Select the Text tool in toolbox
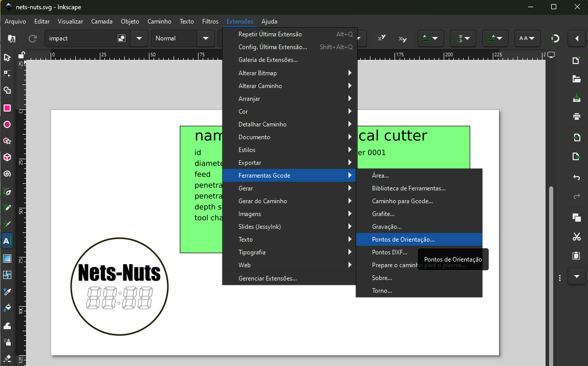588x366 pixels. point(7,241)
